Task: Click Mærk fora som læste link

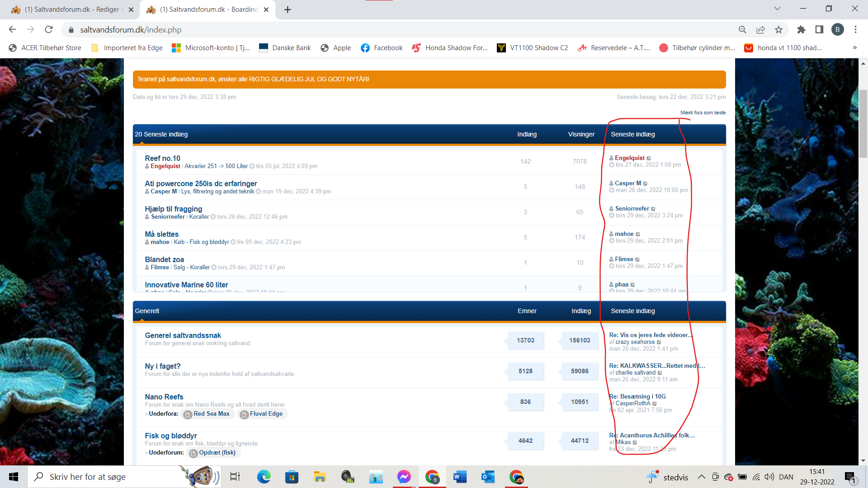Action: (x=703, y=113)
